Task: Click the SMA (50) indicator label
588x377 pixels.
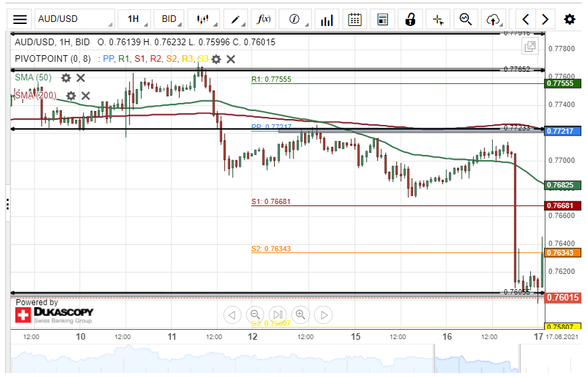Action: pos(33,78)
